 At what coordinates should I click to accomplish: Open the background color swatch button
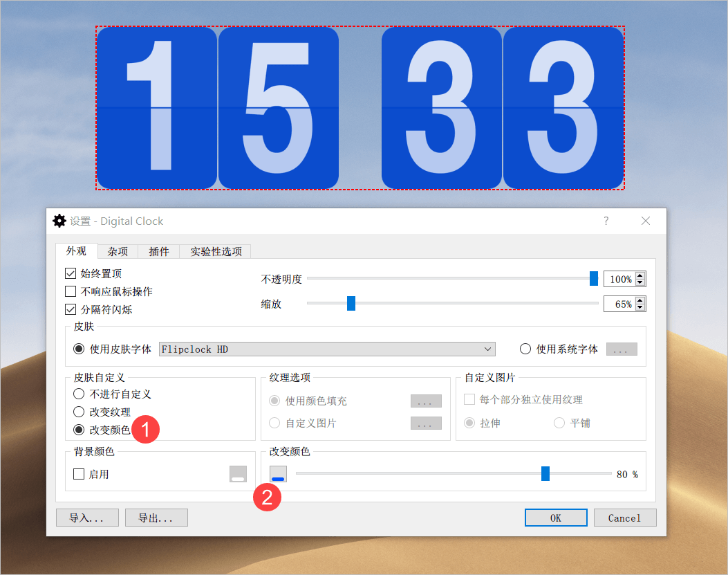[239, 474]
